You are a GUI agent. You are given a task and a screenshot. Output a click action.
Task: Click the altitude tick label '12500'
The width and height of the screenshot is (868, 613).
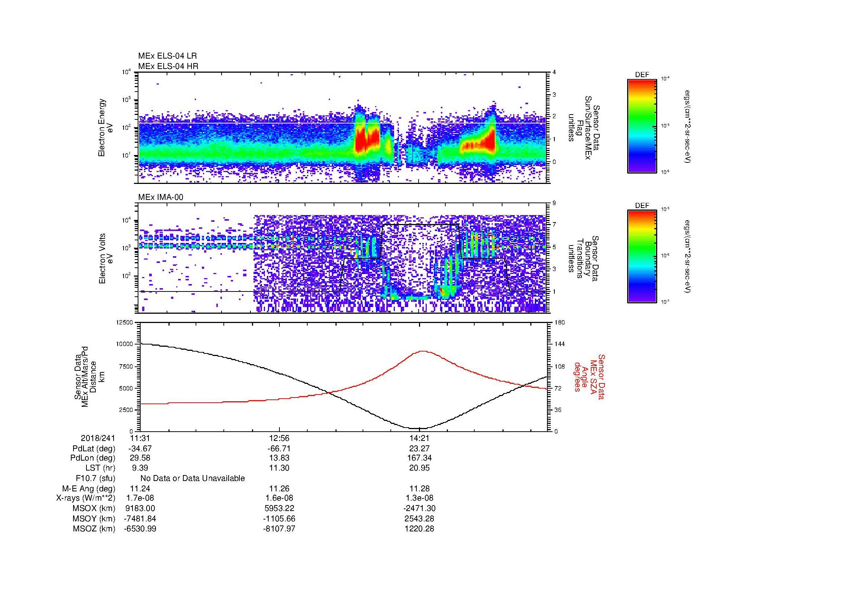[124, 323]
